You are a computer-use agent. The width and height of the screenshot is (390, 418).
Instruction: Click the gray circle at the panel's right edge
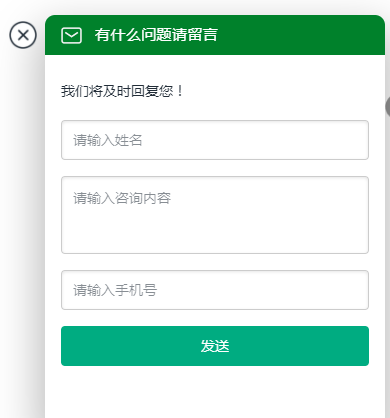tap(388, 107)
